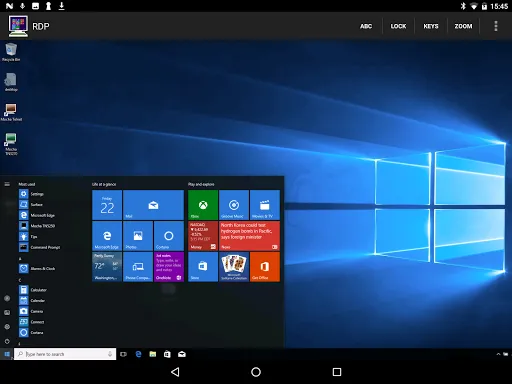The height and width of the screenshot is (384, 512).
Task: Open Calendar in the app list
Action: (x=32, y=301)
